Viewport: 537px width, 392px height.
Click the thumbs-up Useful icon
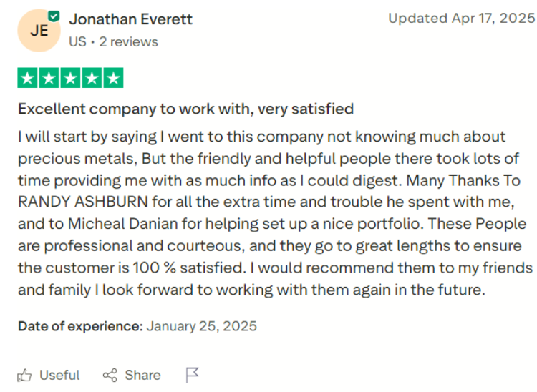(x=24, y=376)
